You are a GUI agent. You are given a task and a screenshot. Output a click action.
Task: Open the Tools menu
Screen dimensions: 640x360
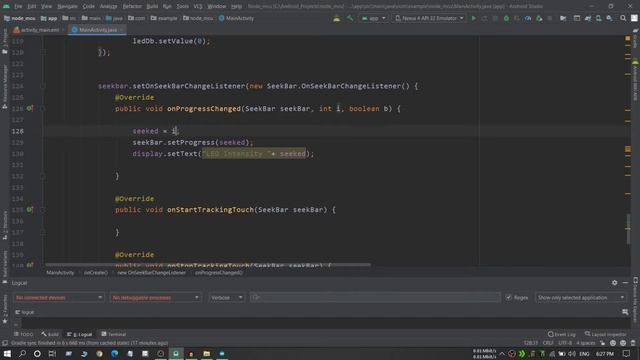(x=182, y=6)
